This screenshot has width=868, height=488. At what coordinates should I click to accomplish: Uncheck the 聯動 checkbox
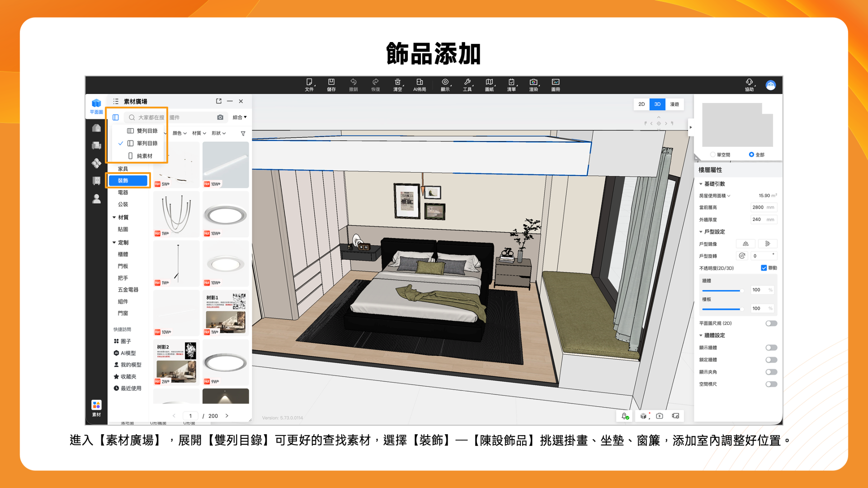(x=764, y=268)
